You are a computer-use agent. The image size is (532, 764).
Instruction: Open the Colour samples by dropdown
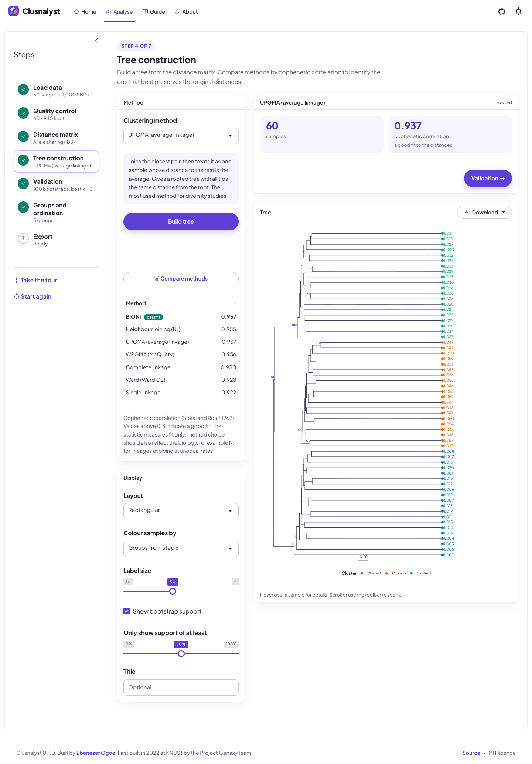tap(181, 549)
